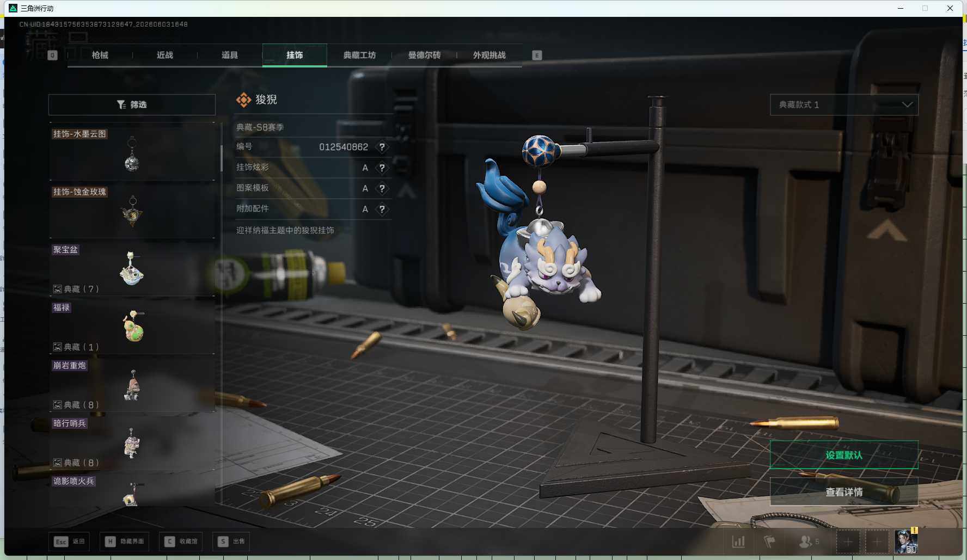Click the 典藏 (1) collection icon
967x560 pixels.
coord(57,347)
